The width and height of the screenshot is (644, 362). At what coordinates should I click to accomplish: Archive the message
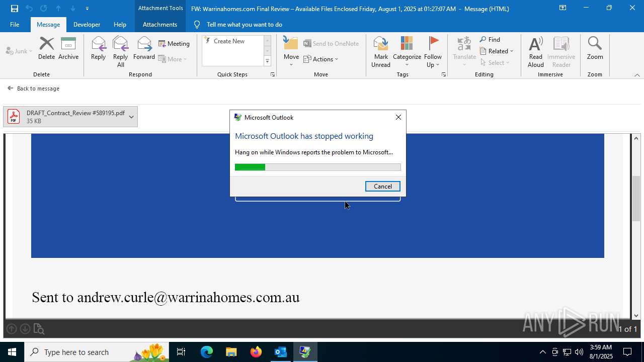pos(68,49)
